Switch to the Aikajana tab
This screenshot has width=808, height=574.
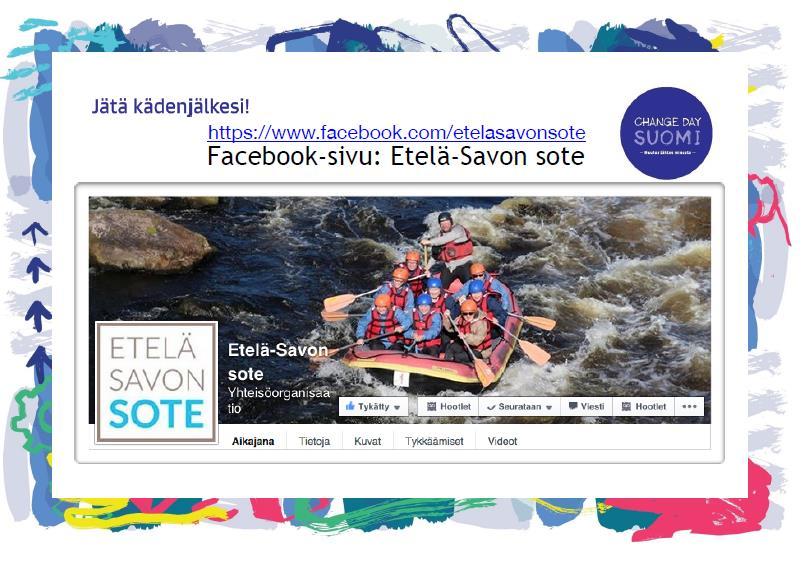253,441
